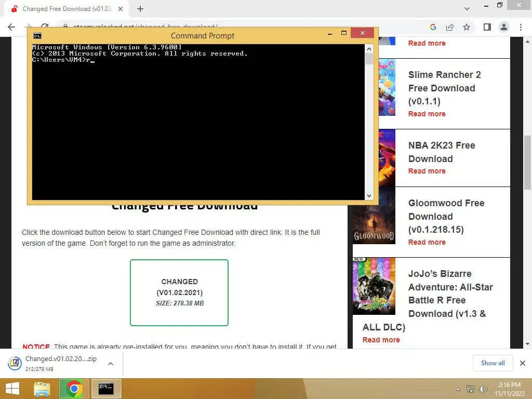Click Slime Rancher 2 thumbnail image

tap(387, 87)
